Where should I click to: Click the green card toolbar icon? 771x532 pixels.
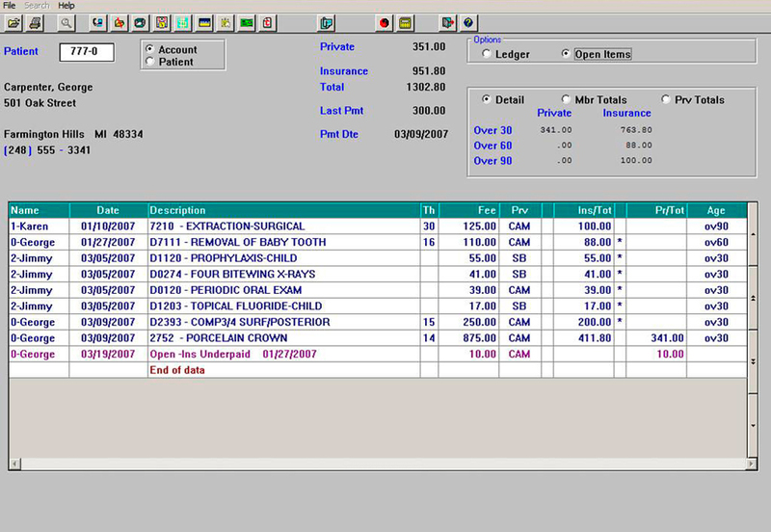tap(247, 23)
